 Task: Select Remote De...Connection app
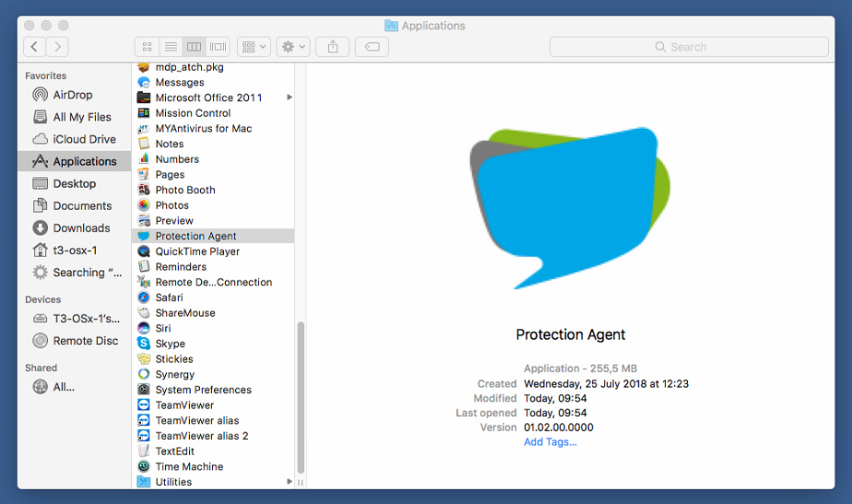[213, 283]
